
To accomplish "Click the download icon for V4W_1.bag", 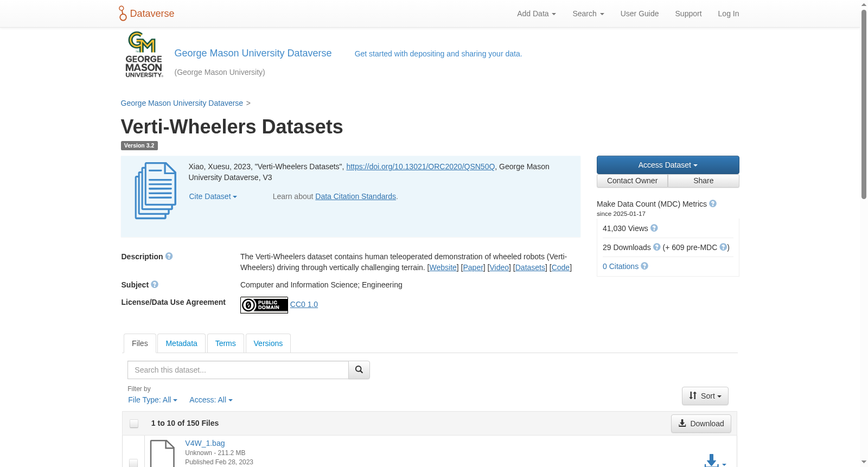I will 711,461.
